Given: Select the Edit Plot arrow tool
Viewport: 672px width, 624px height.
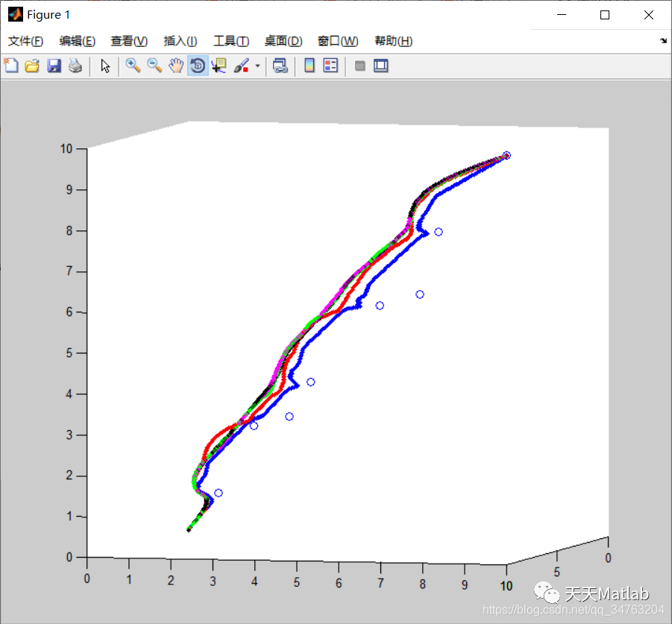Looking at the screenshot, I should click(x=105, y=66).
